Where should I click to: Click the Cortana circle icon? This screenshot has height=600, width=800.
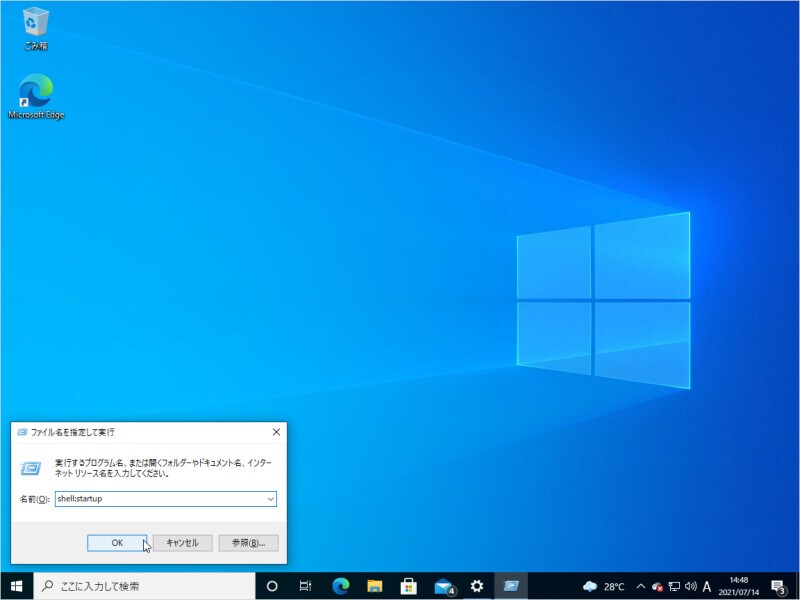(x=271, y=586)
